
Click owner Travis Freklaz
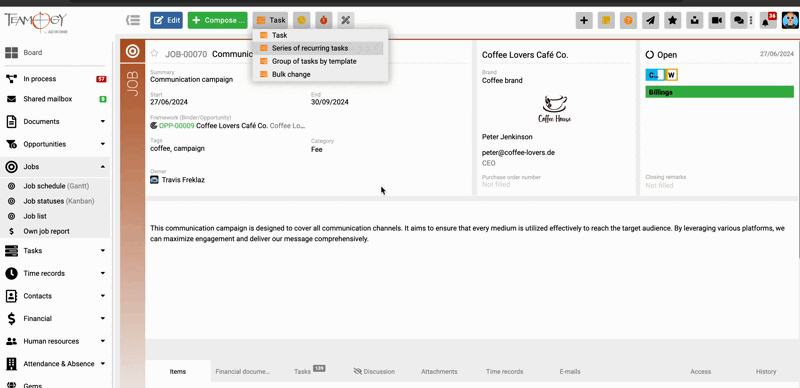[x=183, y=180]
